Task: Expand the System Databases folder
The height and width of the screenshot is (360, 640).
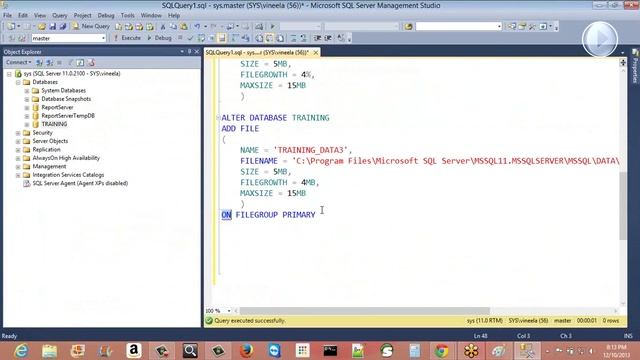Action: (27, 91)
